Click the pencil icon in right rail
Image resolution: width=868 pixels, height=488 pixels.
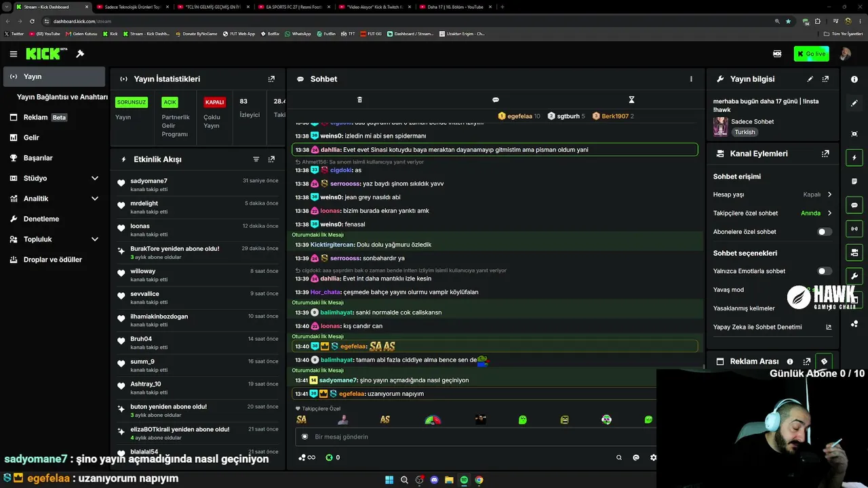pos(854,103)
